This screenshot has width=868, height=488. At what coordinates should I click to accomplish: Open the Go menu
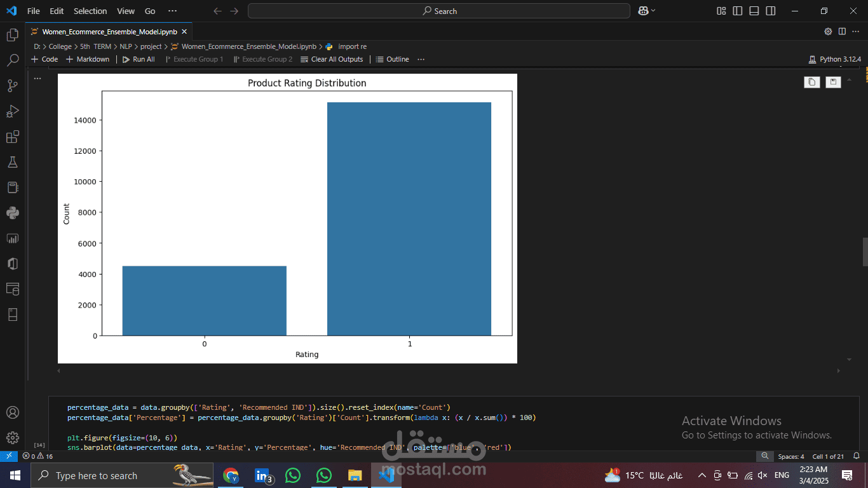tap(150, 11)
